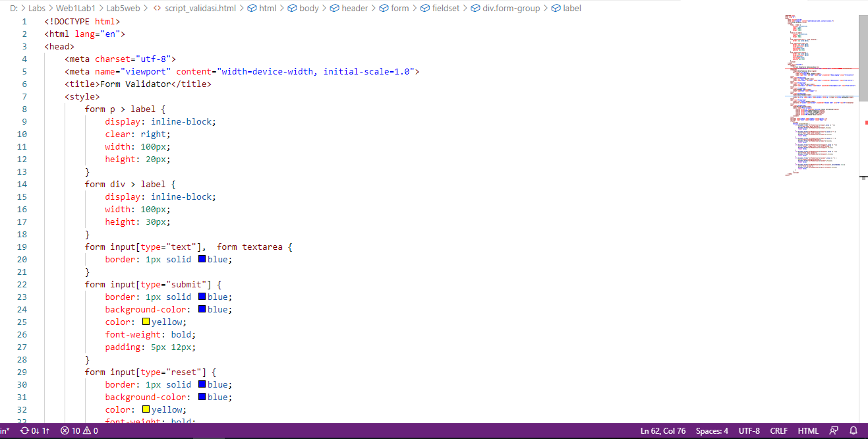Click the yellow color swatch on line 25
The width and height of the screenshot is (868, 439).
(145, 322)
